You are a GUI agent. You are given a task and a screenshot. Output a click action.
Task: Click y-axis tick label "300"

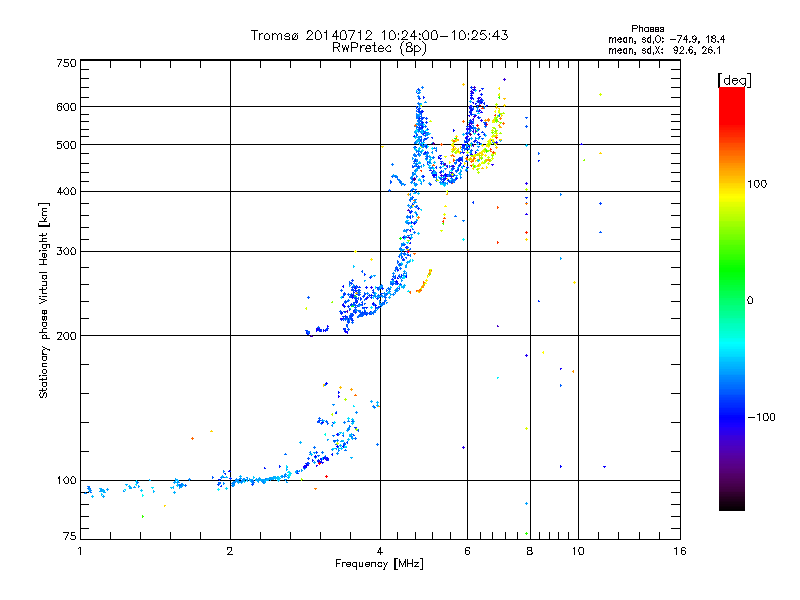[66, 252]
